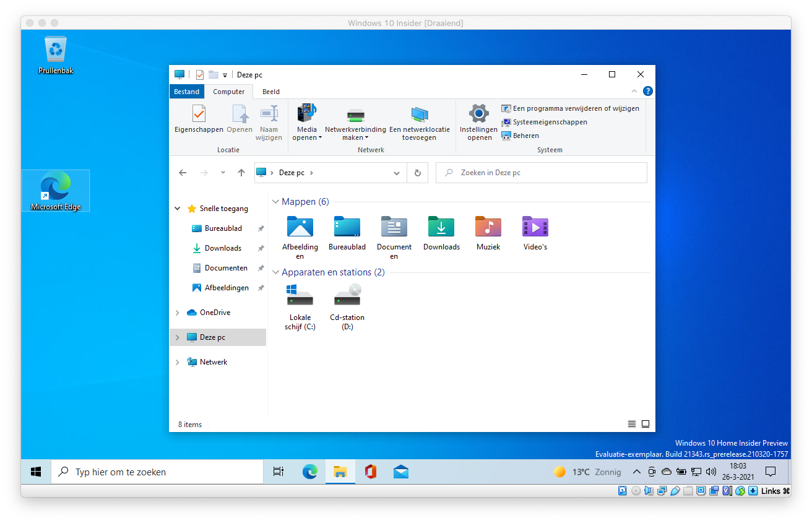The image size is (812, 523).
Task: Click Een programma verwijderen of wijzigen
Action: [576, 108]
